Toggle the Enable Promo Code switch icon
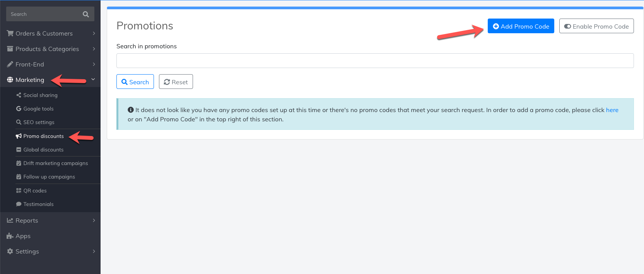Image resolution: width=644 pixels, height=274 pixels. (x=567, y=26)
